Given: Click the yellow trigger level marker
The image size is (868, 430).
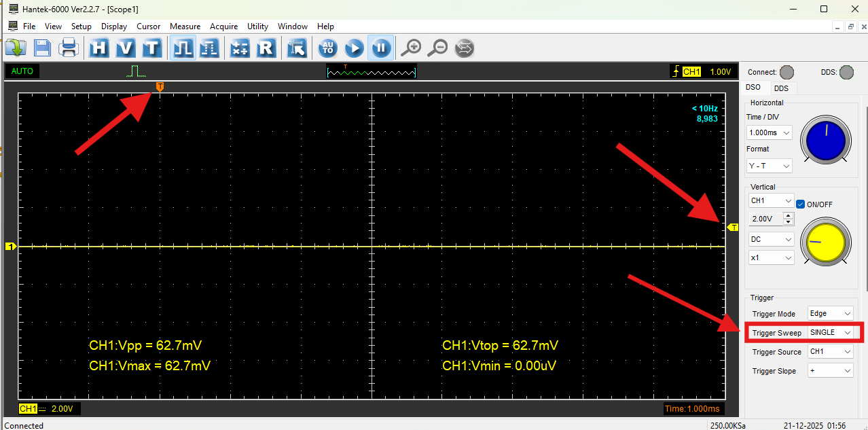Looking at the screenshot, I should [x=733, y=228].
